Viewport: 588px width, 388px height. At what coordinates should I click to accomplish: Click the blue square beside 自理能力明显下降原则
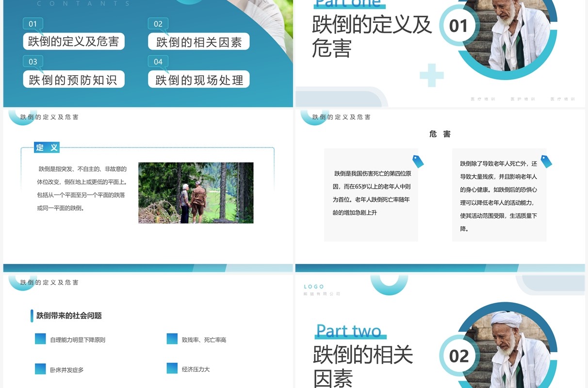coord(40,339)
